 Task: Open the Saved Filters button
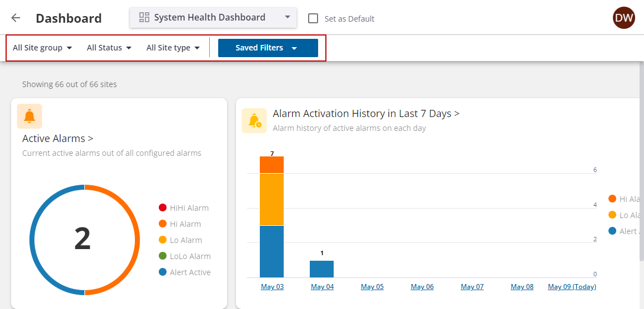click(x=268, y=48)
